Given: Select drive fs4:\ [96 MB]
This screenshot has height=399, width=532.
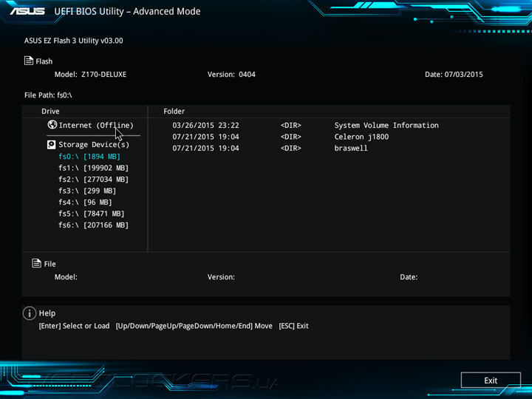Looking at the screenshot, I should [x=85, y=202].
